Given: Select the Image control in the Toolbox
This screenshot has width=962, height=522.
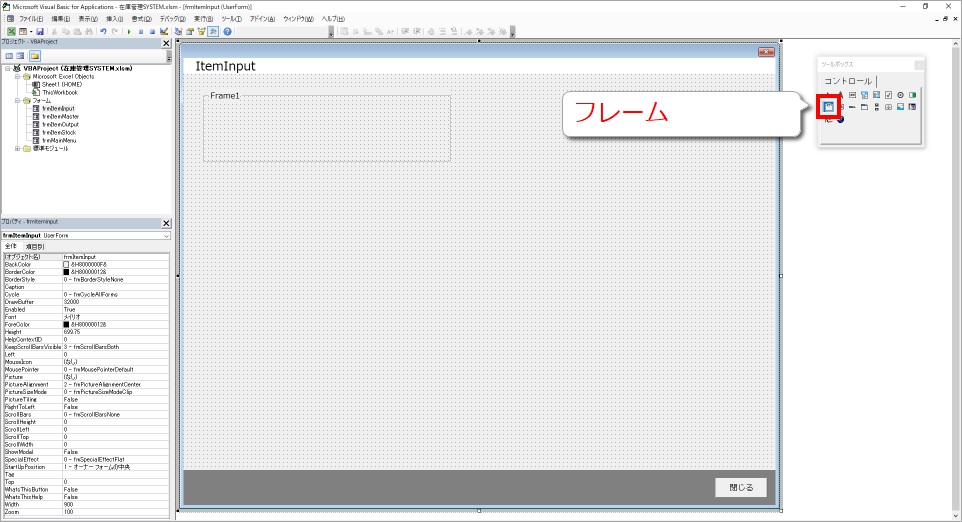Looking at the screenshot, I should click(900, 107).
